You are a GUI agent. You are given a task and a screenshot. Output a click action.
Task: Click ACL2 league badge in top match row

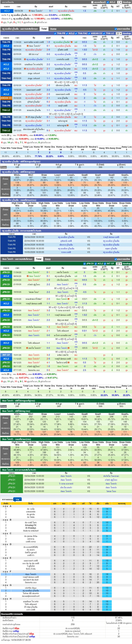pyautogui.click(x=7, y=11)
